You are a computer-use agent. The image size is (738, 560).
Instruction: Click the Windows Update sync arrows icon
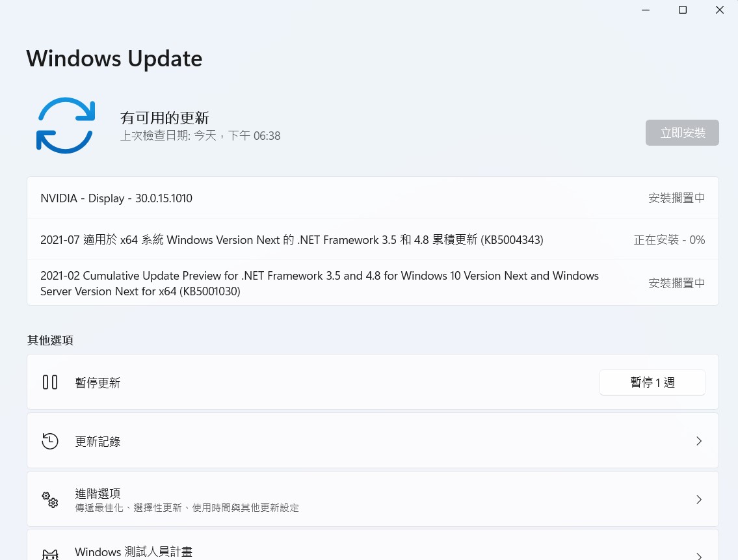[66, 126]
